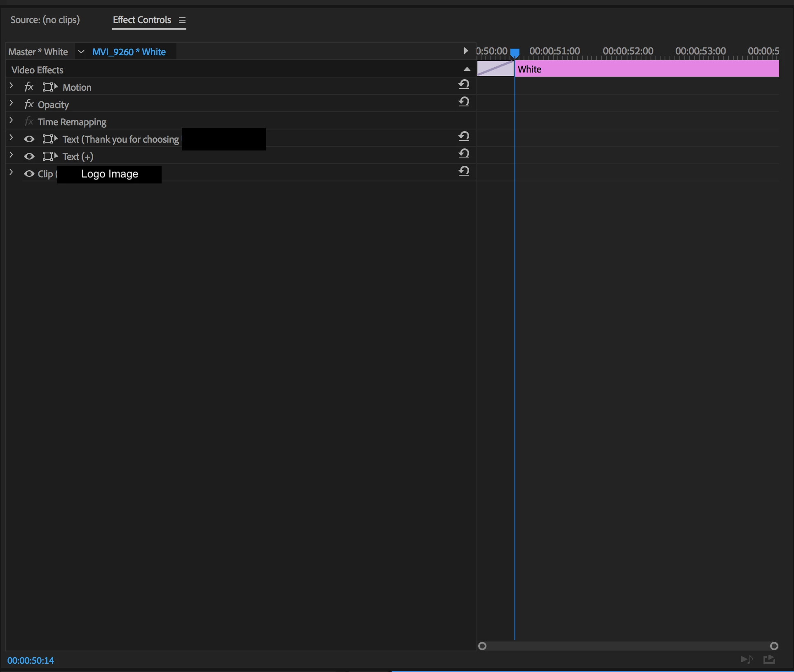Image resolution: width=794 pixels, height=672 pixels.
Task: Click the export frame icon bottom right
Action: tap(769, 660)
